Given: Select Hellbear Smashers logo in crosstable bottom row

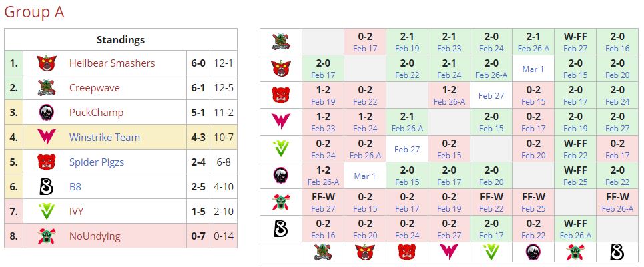Looking at the screenshot, I should (x=365, y=252).
